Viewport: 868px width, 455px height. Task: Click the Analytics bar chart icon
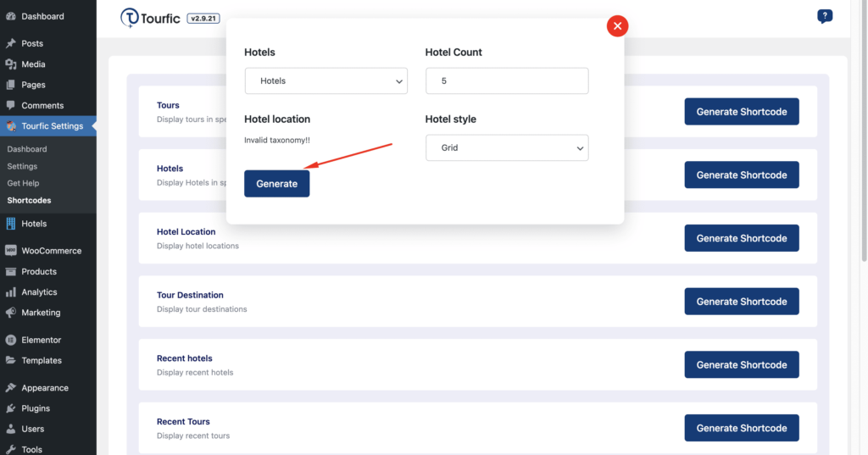click(x=10, y=291)
